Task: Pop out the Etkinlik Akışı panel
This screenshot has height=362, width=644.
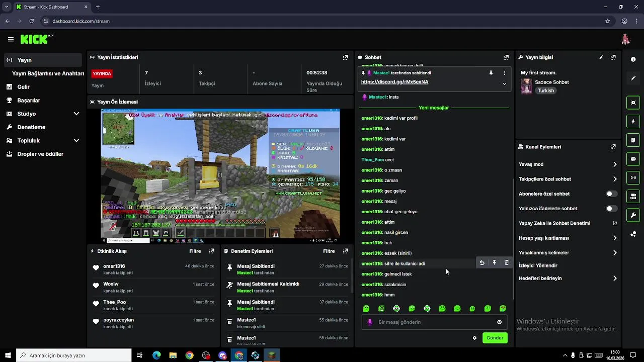Action: coord(212,251)
